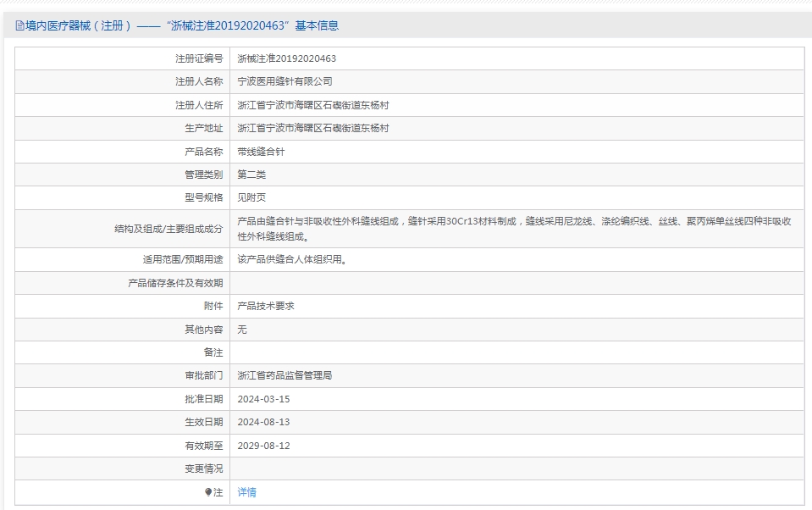Click the 管理类别 row label

[x=203, y=175]
